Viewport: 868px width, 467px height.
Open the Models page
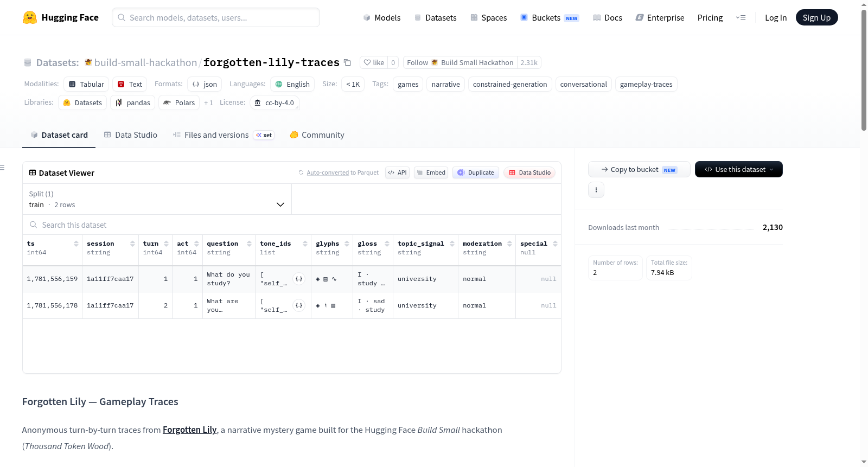pos(382,17)
